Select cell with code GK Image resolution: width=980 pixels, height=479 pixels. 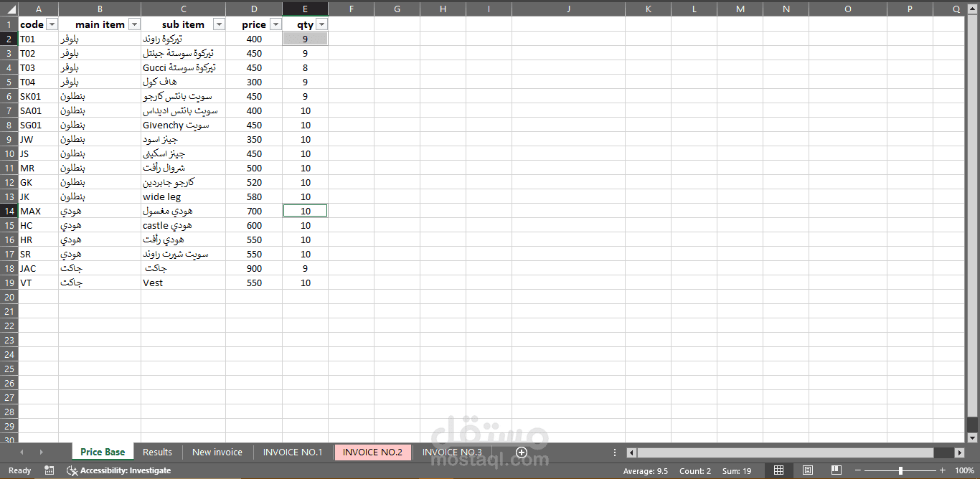pyautogui.click(x=38, y=182)
